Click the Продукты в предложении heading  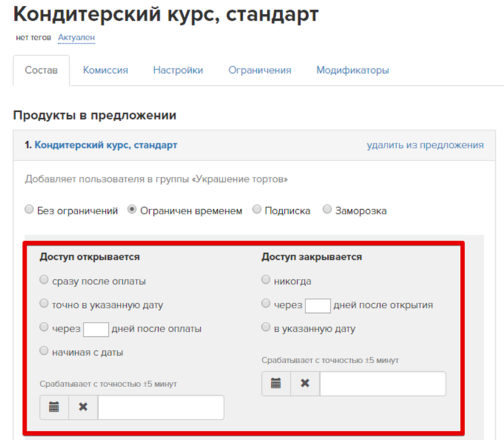95,115
